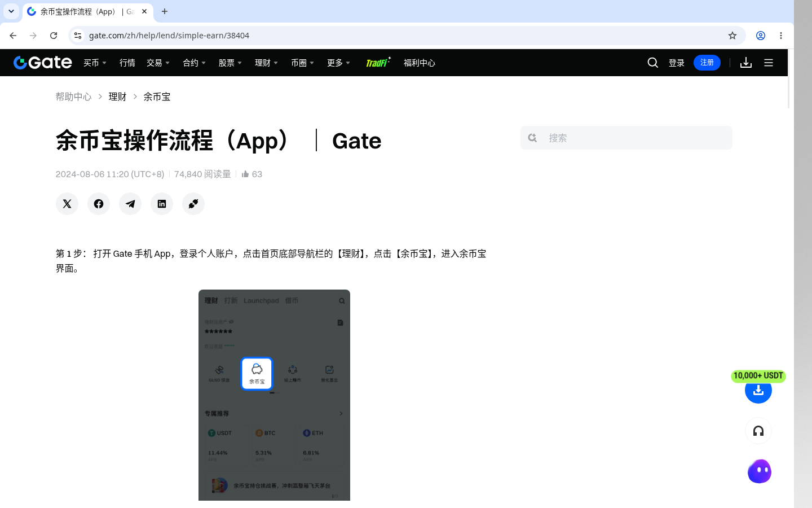The width and height of the screenshot is (812, 508).
Task: Click the thumbs-up like icon
Action: coord(245,174)
